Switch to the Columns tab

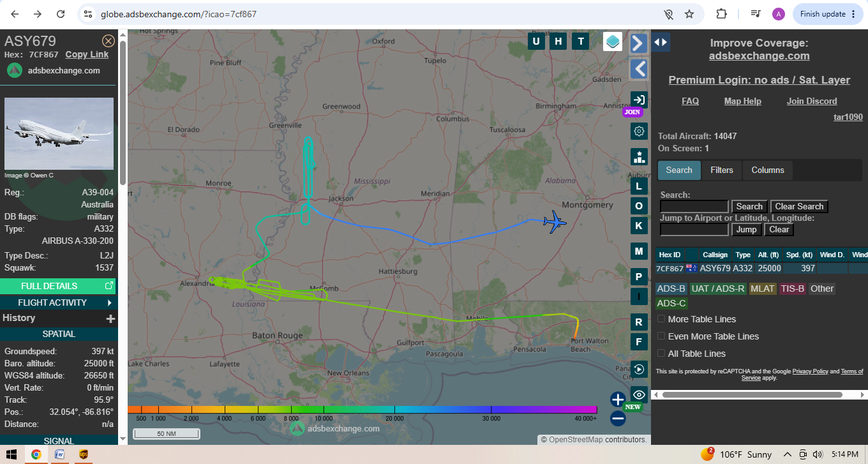tap(768, 170)
